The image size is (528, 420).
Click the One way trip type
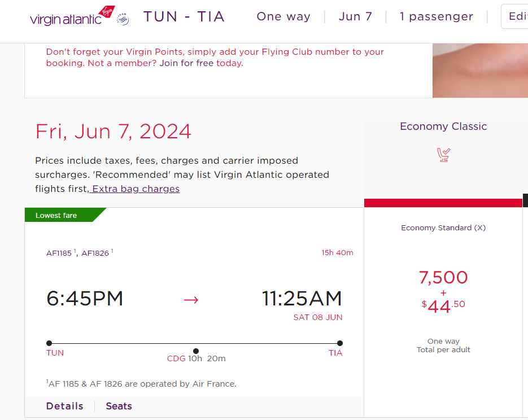tap(283, 16)
